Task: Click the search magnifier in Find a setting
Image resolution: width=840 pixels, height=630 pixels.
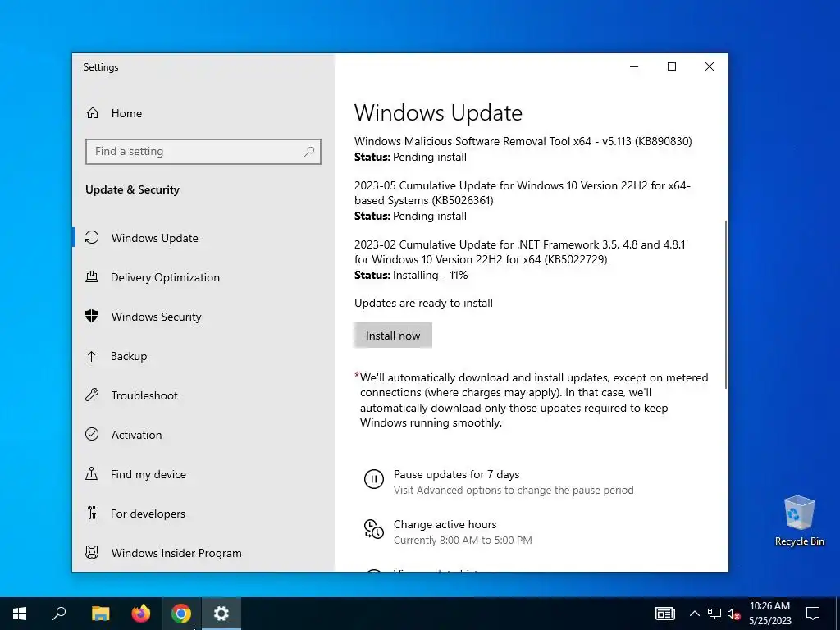Action: 309,152
